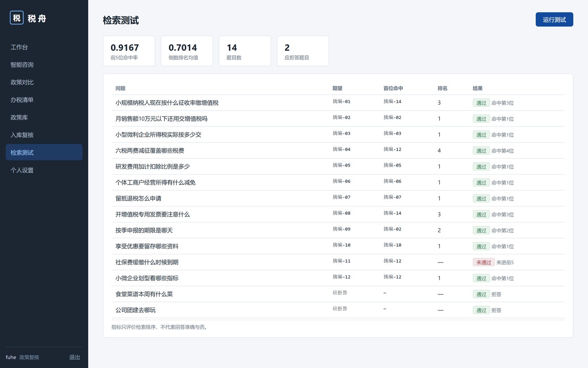Select question 留抵退税怎么申请
The image size is (588, 368).
tap(138, 199)
